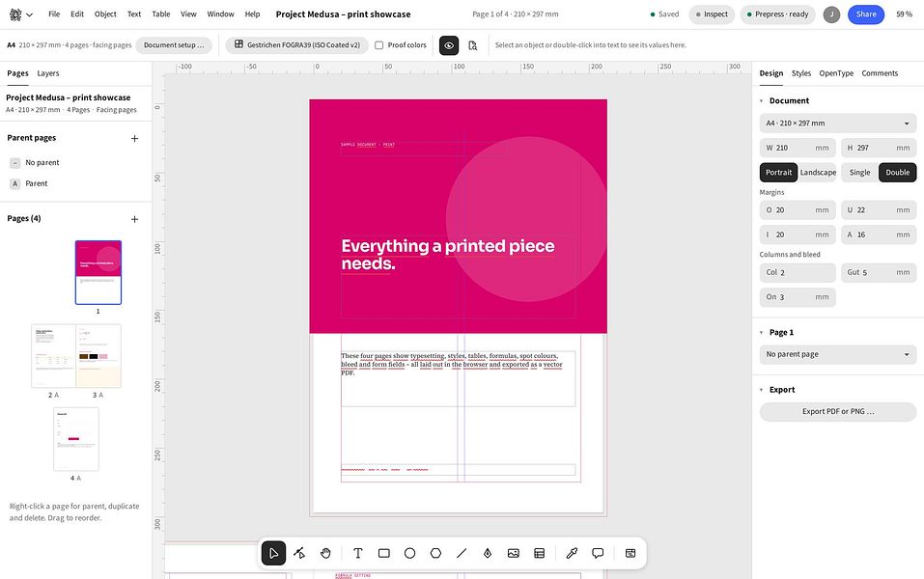Switch to Double page layout
The image size is (924, 579).
point(898,173)
